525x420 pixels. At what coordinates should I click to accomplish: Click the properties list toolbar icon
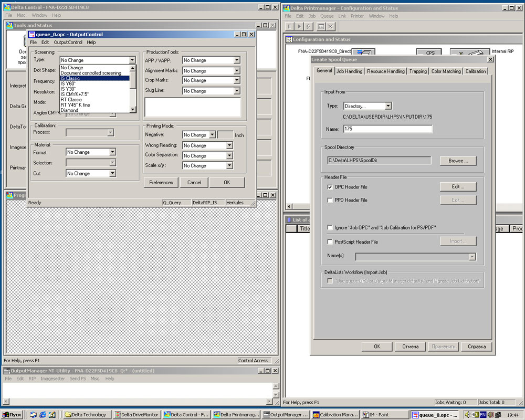[x=321, y=26]
